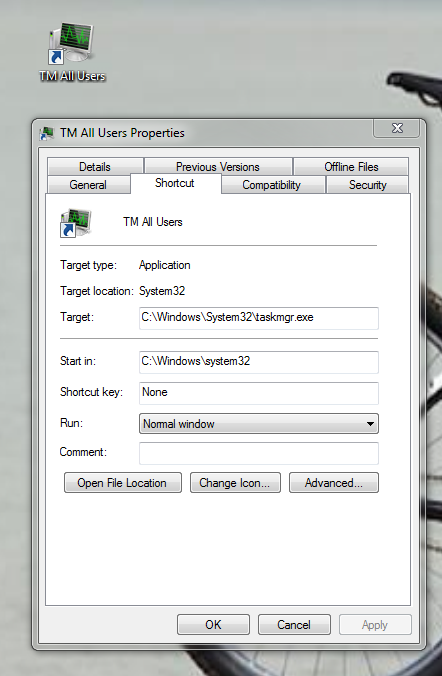Click the empty Comment field
The width and height of the screenshot is (442, 676).
coord(259,453)
